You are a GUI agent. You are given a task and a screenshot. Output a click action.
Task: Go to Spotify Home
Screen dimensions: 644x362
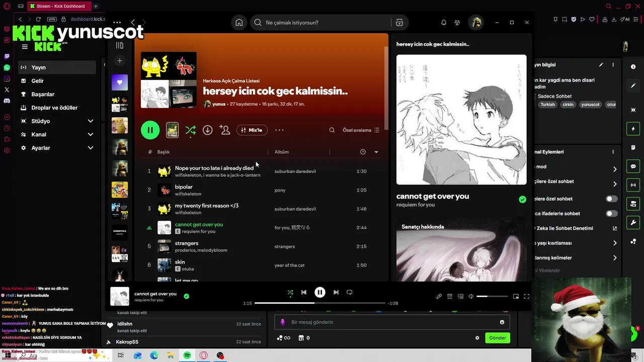(x=239, y=23)
